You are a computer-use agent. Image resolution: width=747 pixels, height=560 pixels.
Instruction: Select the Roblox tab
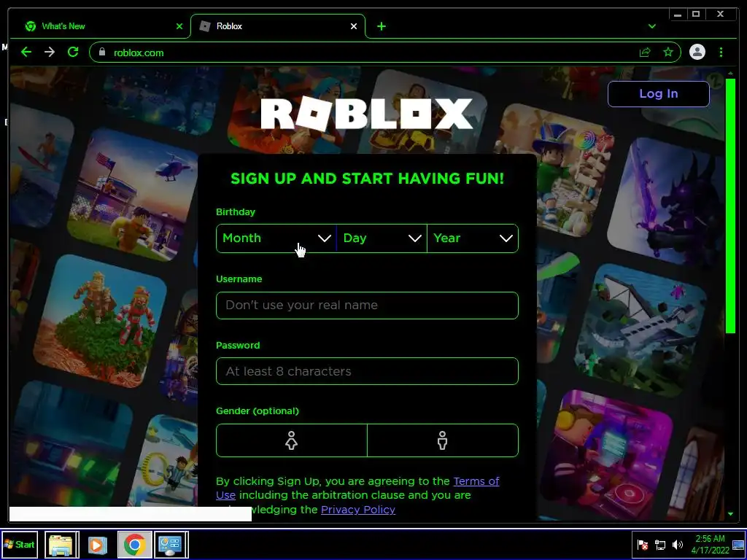(x=278, y=26)
